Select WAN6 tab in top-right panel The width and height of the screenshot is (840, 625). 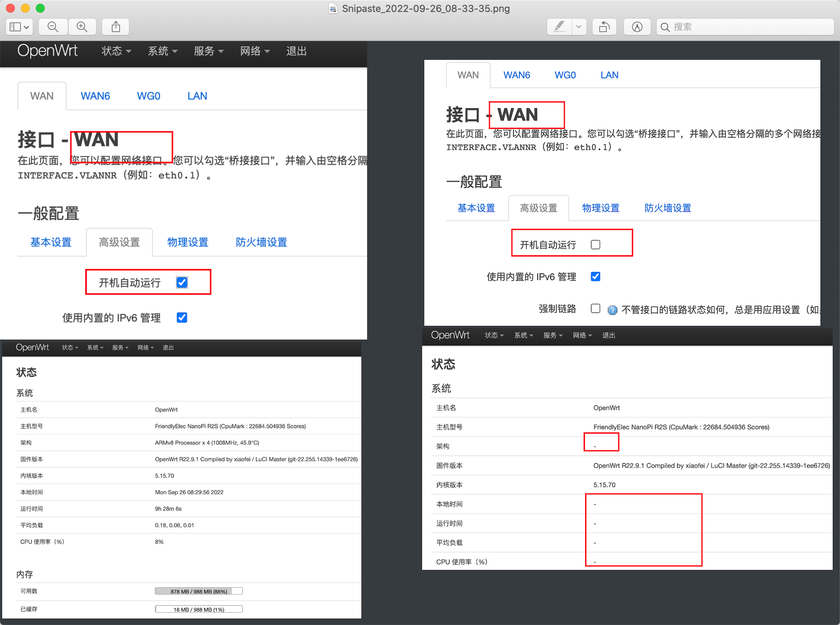coord(517,75)
